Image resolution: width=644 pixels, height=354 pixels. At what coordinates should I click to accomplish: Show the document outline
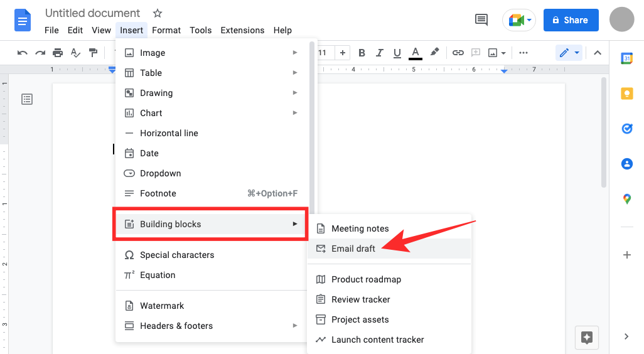[x=27, y=99]
